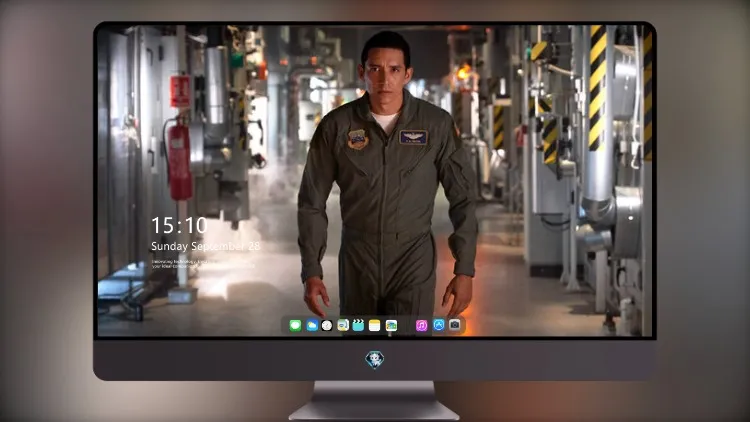Open the Weather app in the dock
750x422 pixels.
coord(312,326)
